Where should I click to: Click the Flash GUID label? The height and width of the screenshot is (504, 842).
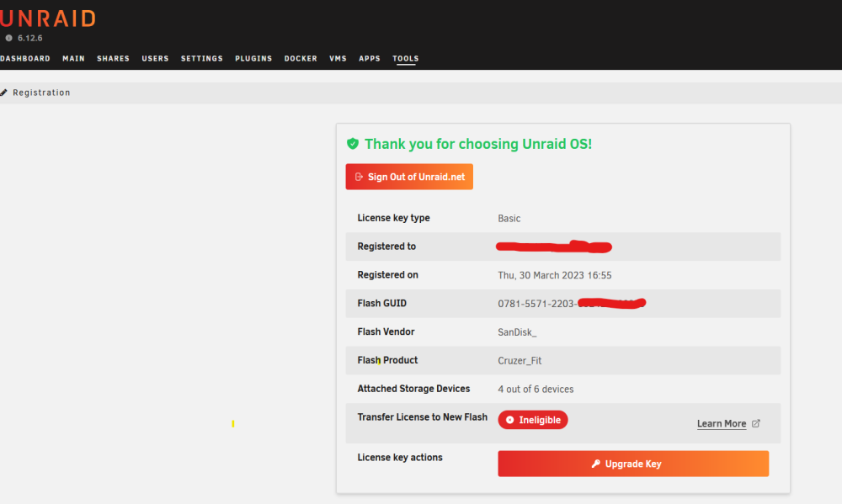[x=381, y=303]
